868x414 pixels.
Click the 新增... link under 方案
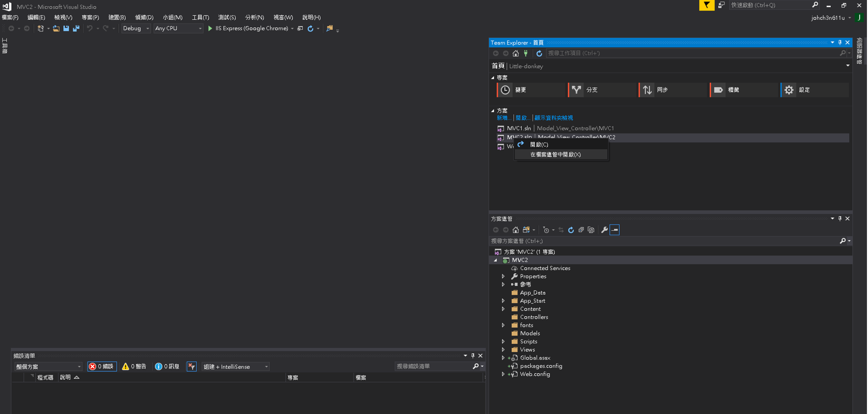(503, 118)
